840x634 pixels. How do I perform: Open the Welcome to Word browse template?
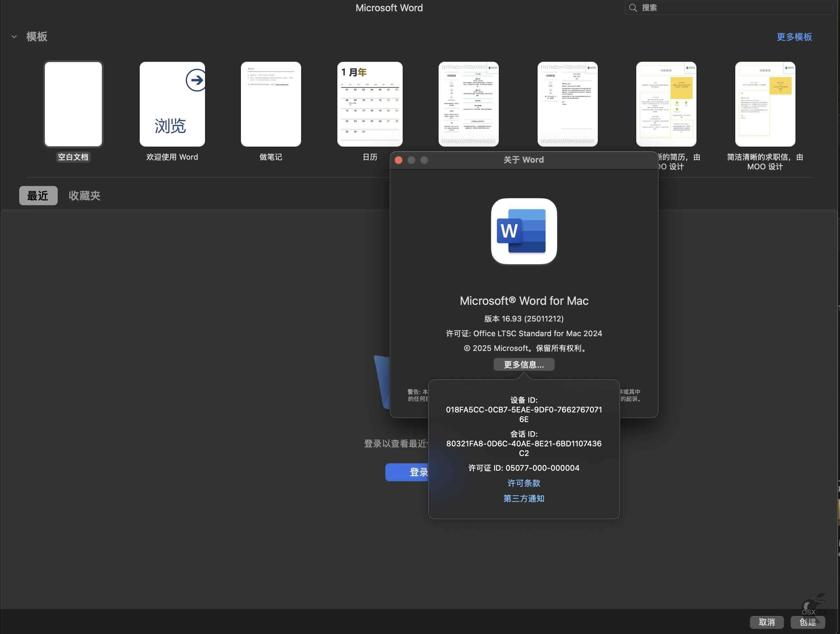pyautogui.click(x=172, y=104)
